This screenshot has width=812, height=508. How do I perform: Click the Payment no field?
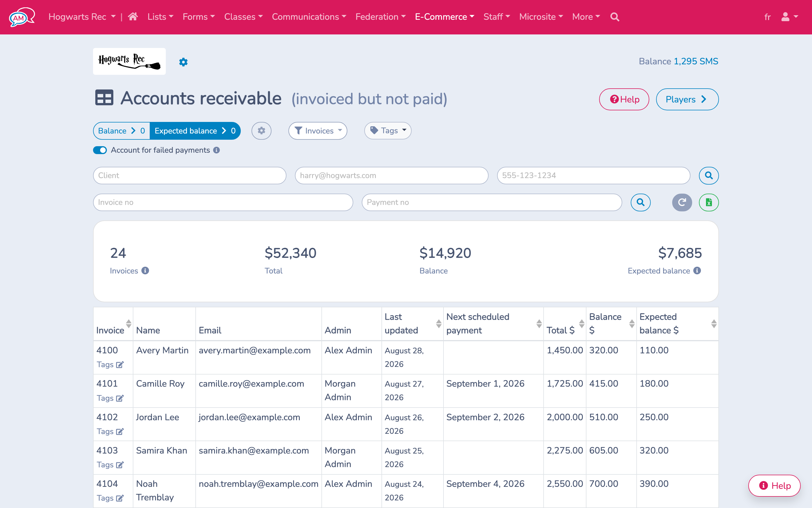[x=492, y=202]
